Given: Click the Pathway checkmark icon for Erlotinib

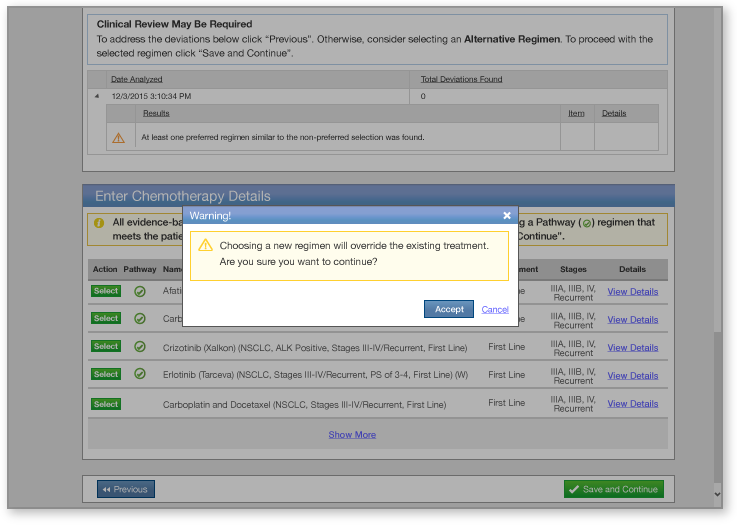Looking at the screenshot, I should 140,374.
